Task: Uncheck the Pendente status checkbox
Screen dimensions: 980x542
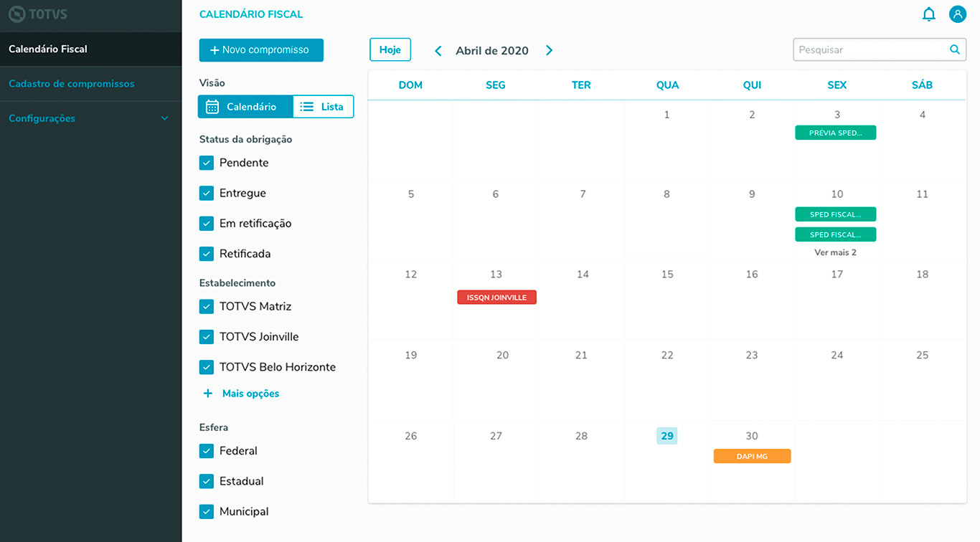Action: pyautogui.click(x=207, y=163)
